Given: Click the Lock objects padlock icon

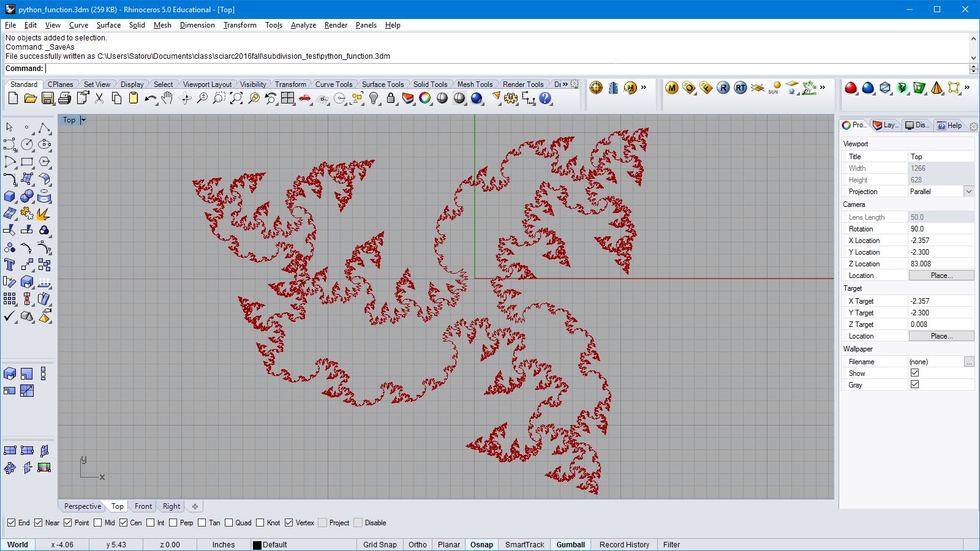Looking at the screenshot, I should click(391, 99).
